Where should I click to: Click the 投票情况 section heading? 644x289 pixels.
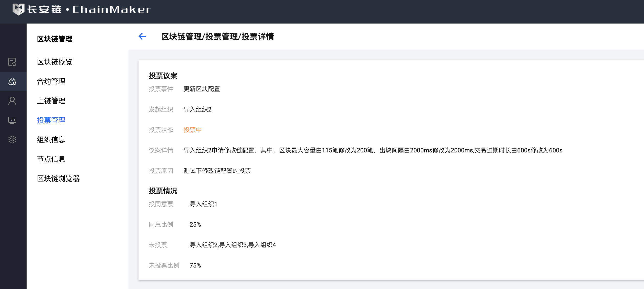click(x=163, y=191)
